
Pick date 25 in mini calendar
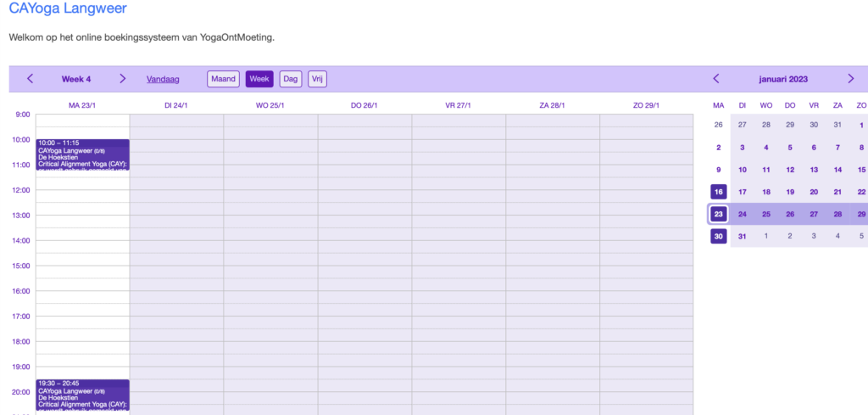click(766, 214)
